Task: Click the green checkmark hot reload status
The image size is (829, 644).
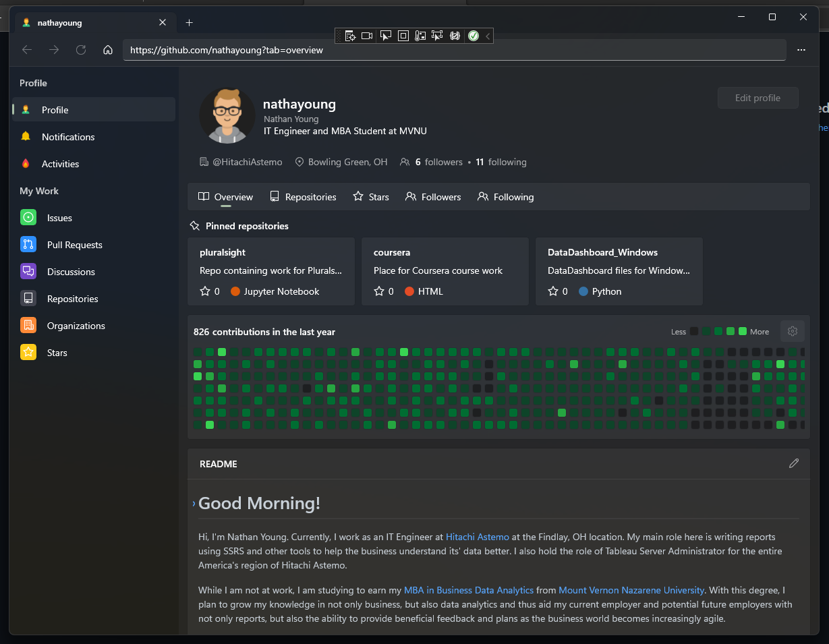Action: (474, 36)
